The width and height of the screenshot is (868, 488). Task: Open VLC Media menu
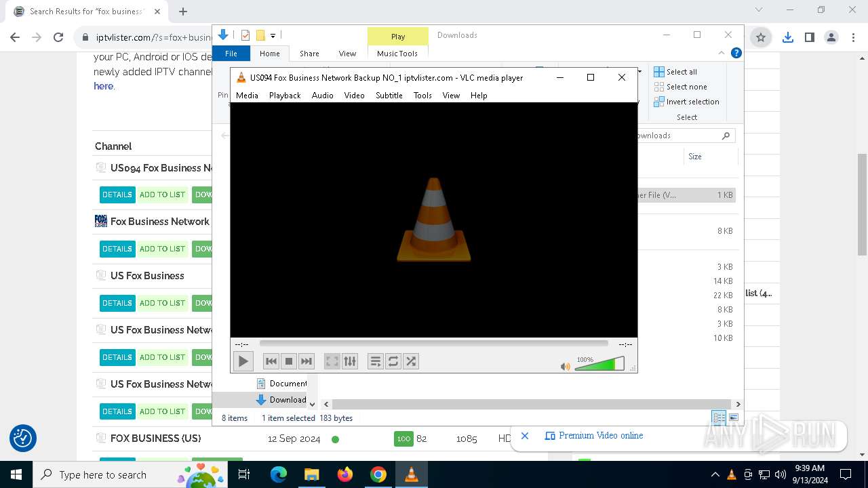click(x=247, y=96)
